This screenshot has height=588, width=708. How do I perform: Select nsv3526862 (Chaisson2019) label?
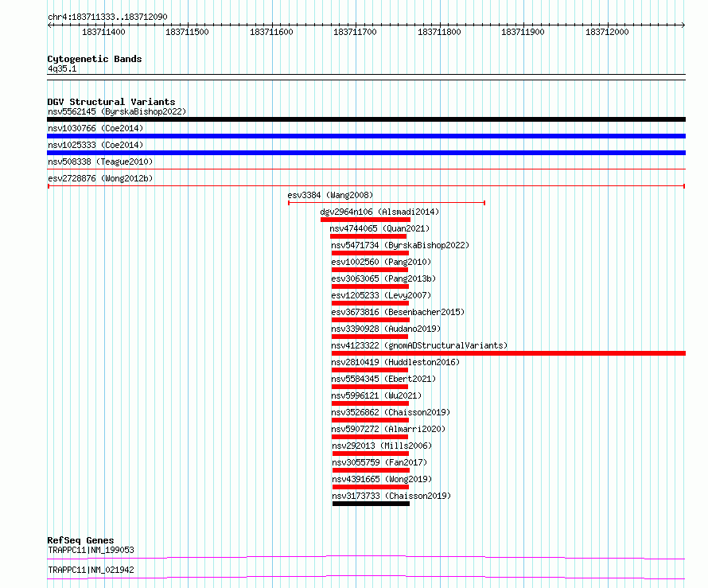[391, 412]
